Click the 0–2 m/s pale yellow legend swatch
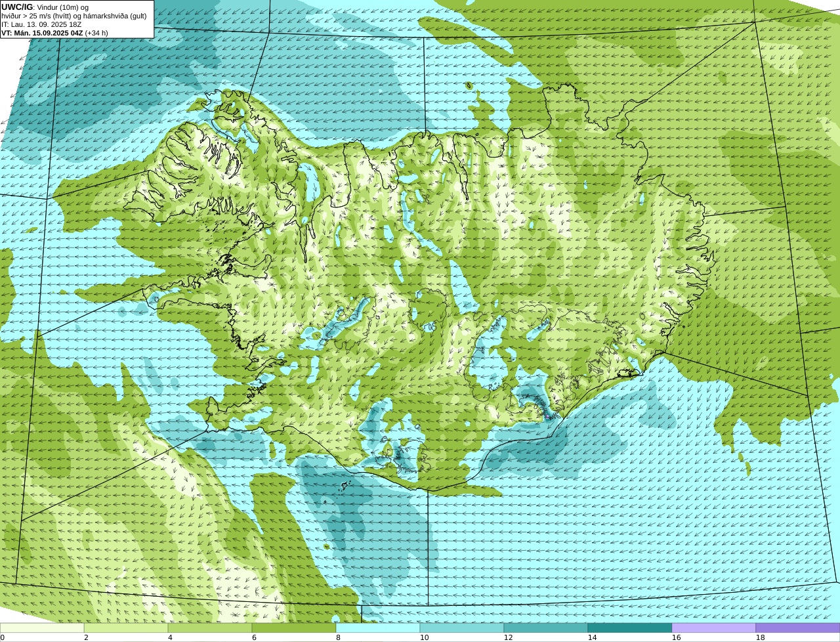The image size is (840, 642). [x=42, y=628]
